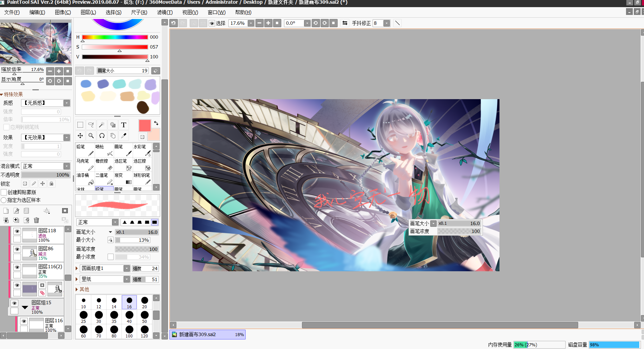Adjust the 不透明度 opacity slider
The width and height of the screenshot is (644, 349).
point(46,175)
